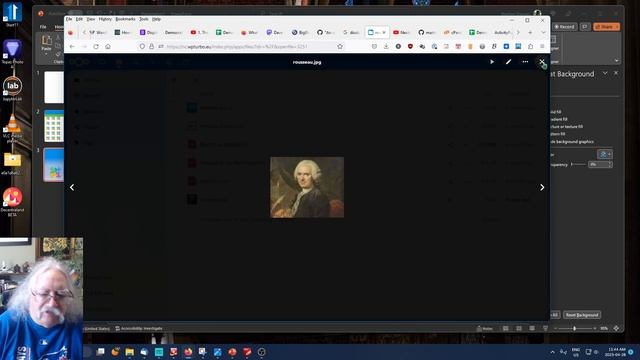This screenshot has height=360, width=640.
Task: Open fill Color picker dropdown
Action: click(x=604, y=154)
